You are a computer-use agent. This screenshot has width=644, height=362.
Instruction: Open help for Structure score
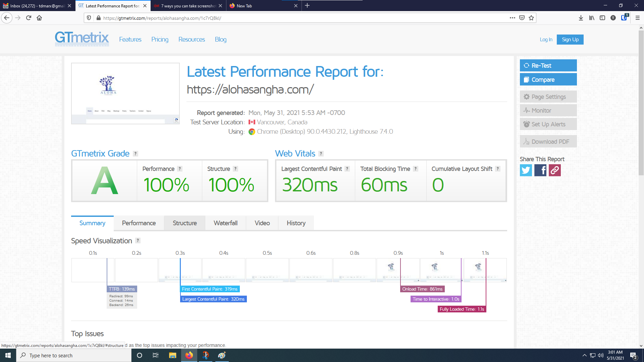[x=235, y=169]
